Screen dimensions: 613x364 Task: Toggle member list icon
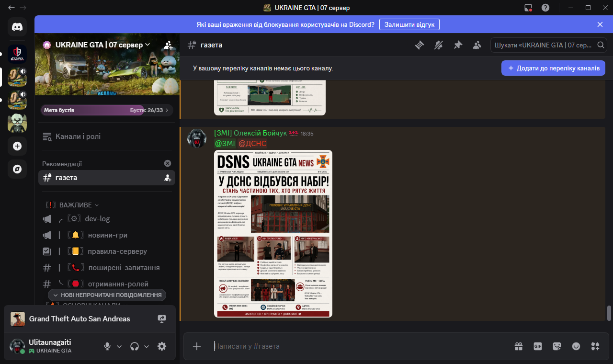click(477, 45)
